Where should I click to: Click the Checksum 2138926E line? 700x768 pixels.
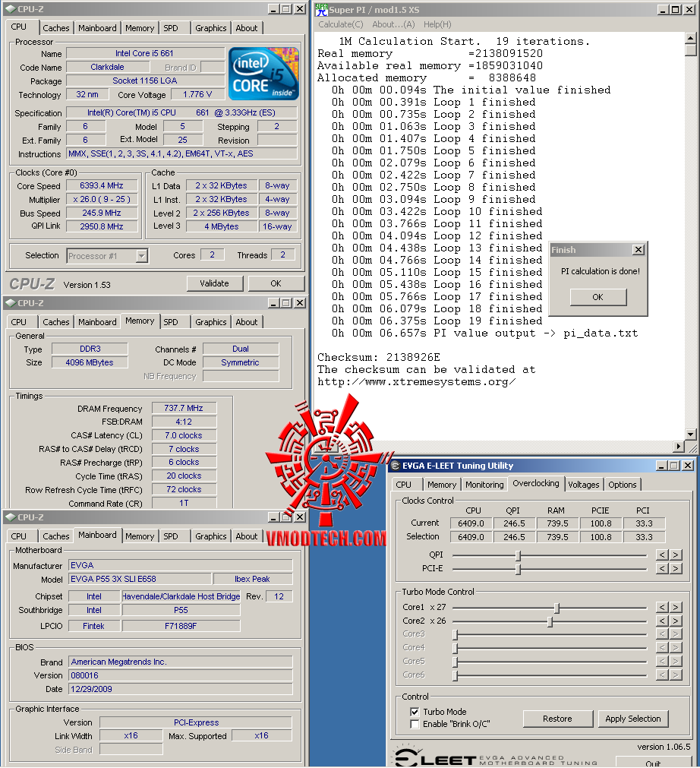(378, 357)
